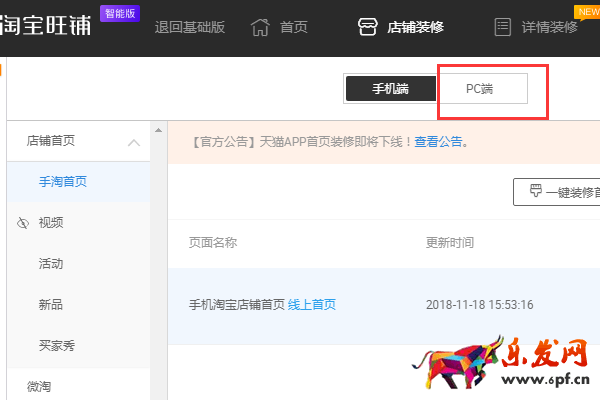Switch to PC端 view
The height and width of the screenshot is (400, 600).
click(x=480, y=88)
